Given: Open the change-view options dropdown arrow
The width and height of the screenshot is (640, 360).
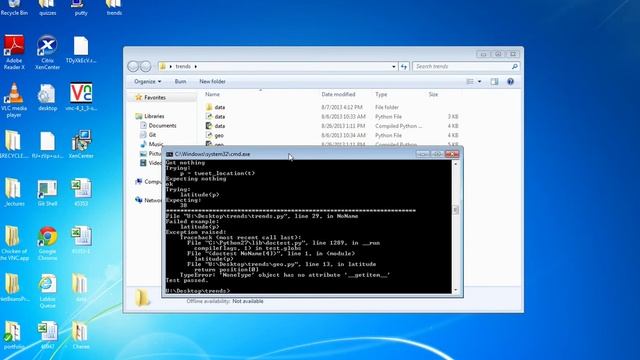Looking at the screenshot, I should [480, 82].
